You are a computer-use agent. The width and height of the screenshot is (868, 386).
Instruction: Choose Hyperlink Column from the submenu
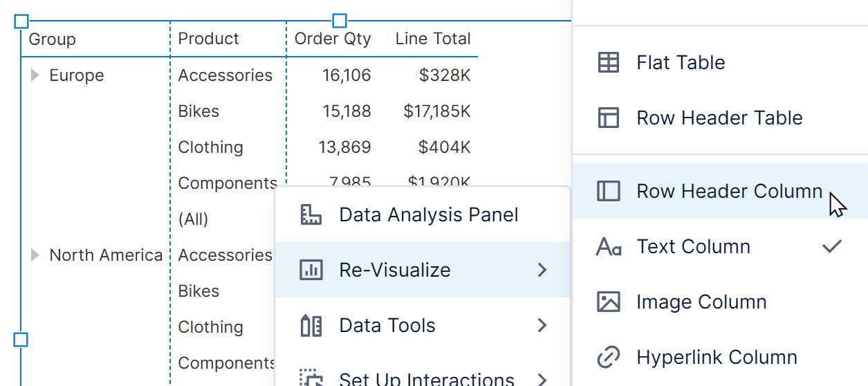pos(717,358)
